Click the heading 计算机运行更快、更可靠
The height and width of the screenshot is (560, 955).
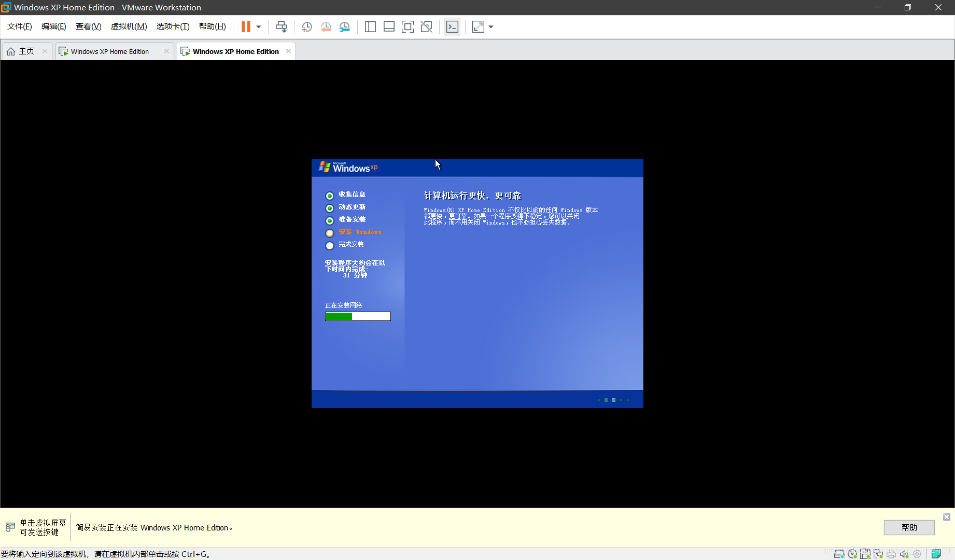[x=472, y=195]
